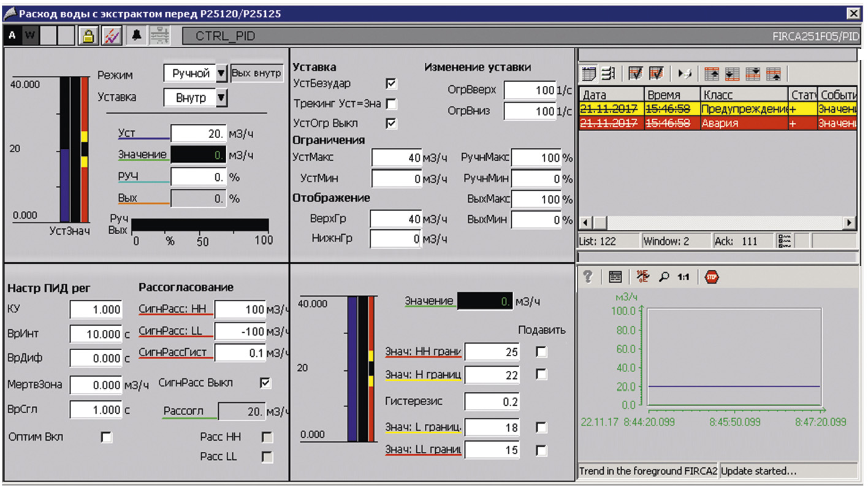Click the ВерхГр display limit field
This screenshot has width=868, height=488.
(396, 219)
